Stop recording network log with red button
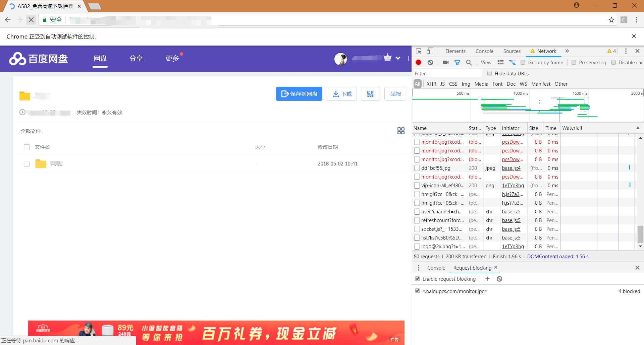The height and width of the screenshot is (345, 644). click(419, 62)
